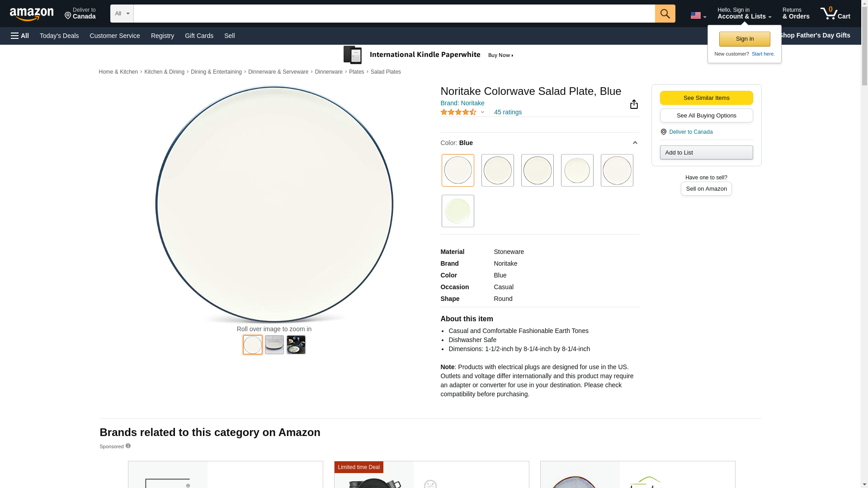Expand the star ratings breakdown arrow

pos(482,112)
